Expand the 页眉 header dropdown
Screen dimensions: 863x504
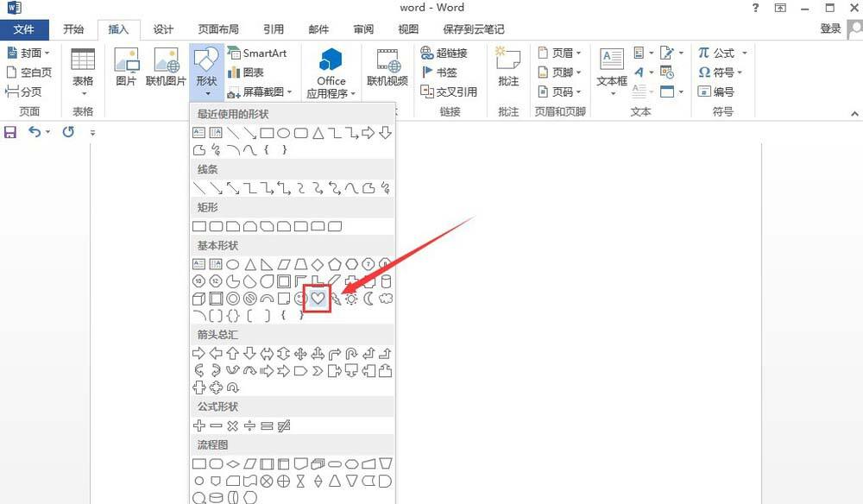coord(560,53)
